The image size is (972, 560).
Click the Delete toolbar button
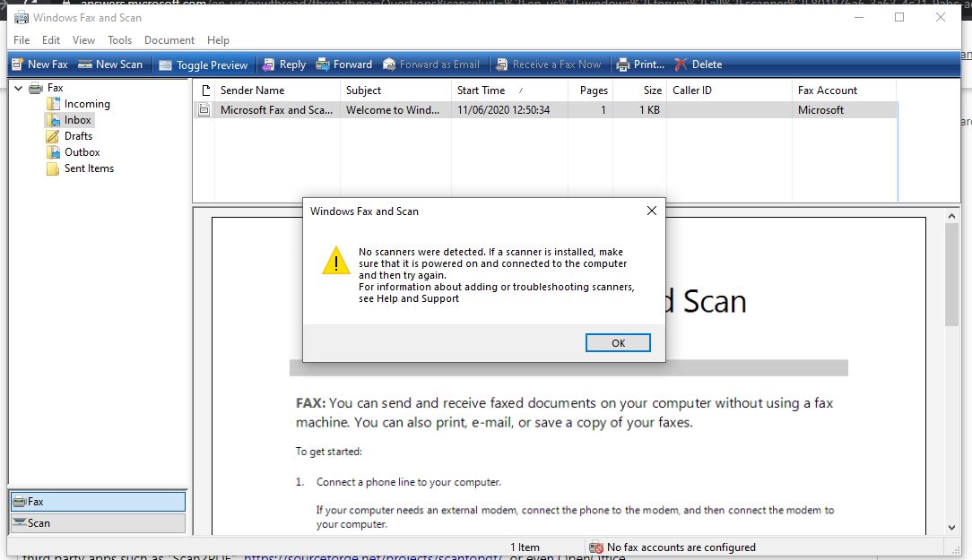[x=699, y=65]
